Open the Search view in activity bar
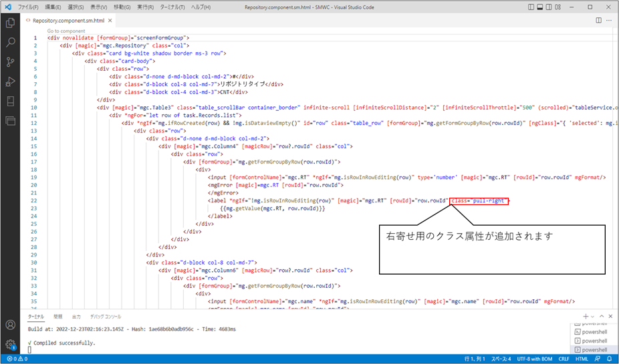Image resolution: width=619 pixels, height=364 pixels. click(10, 42)
